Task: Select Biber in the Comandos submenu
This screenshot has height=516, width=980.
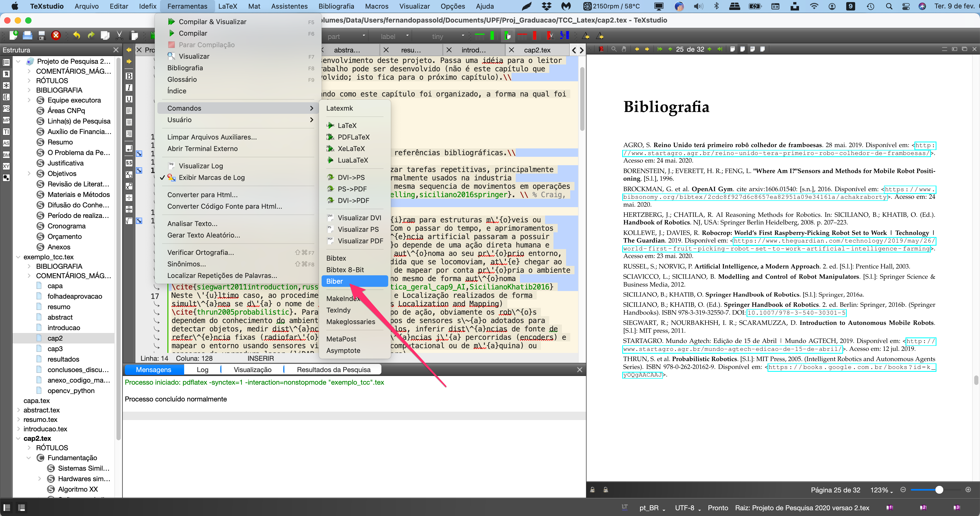Action: [355, 281]
